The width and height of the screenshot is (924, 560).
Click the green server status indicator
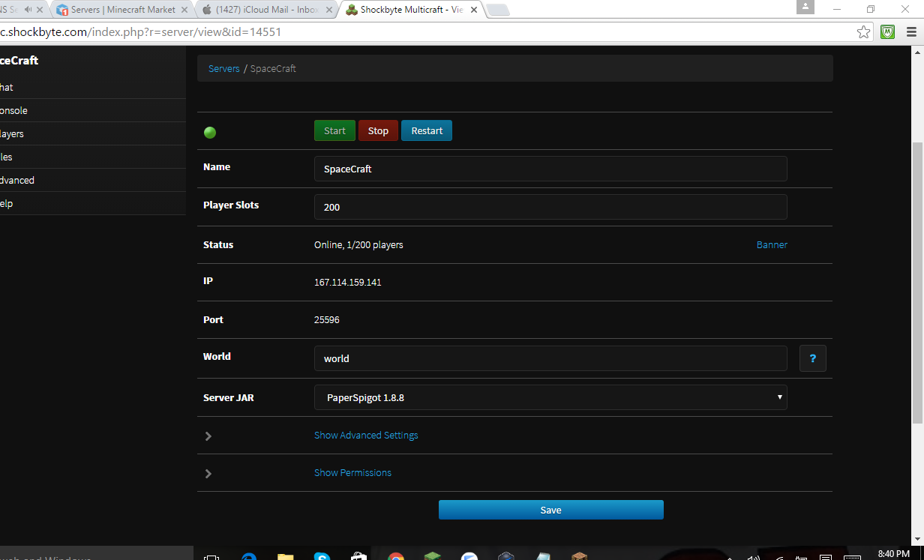pyautogui.click(x=210, y=133)
